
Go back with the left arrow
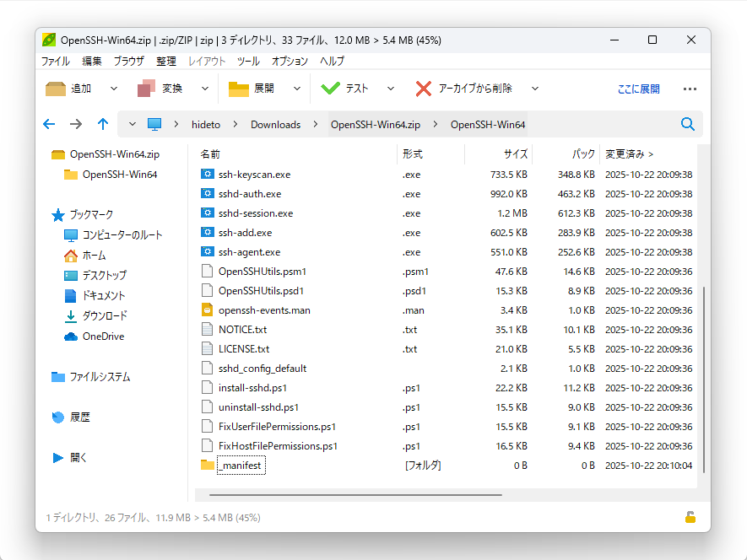coord(49,124)
